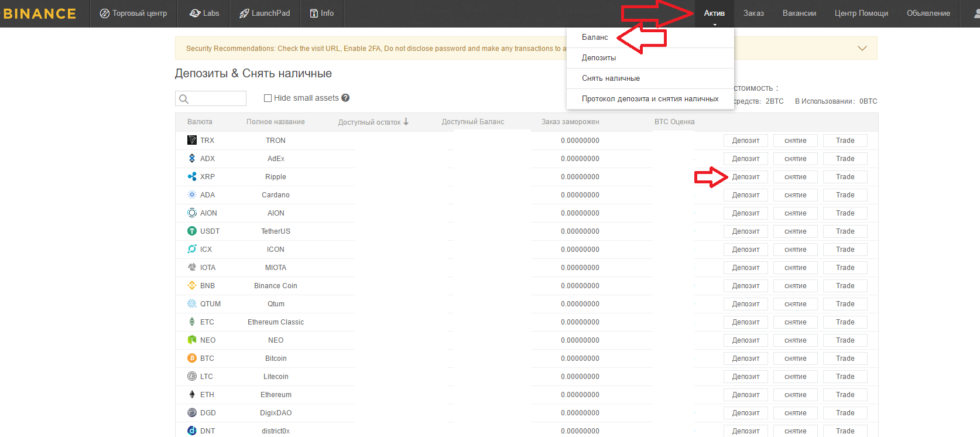980x437 pixels.
Task: Click the Полное название column header
Action: [276, 122]
